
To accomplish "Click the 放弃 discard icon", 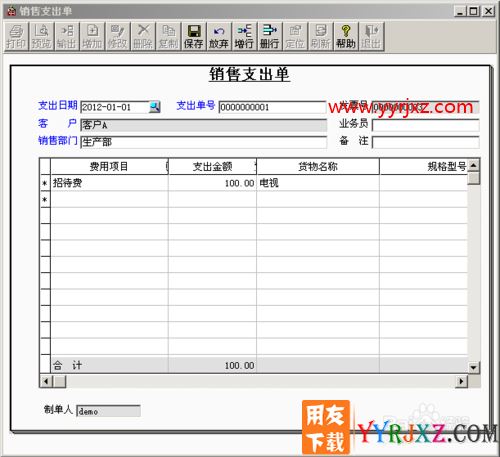I will click(x=219, y=36).
